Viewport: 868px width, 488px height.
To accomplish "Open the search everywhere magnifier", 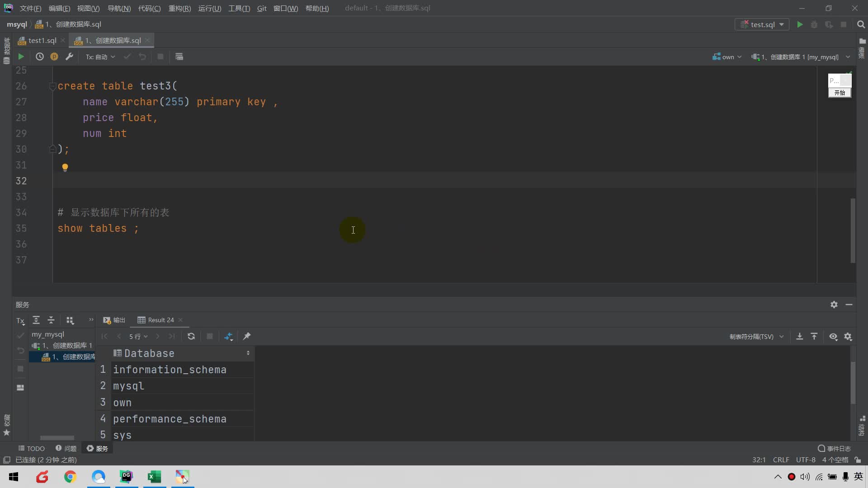I will coord(861,24).
